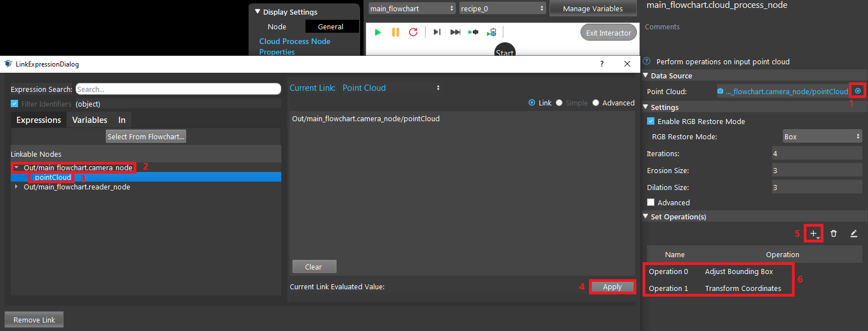Open the main_flowchart dropdown
Image resolution: width=868 pixels, height=331 pixels.
[x=411, y=8]
